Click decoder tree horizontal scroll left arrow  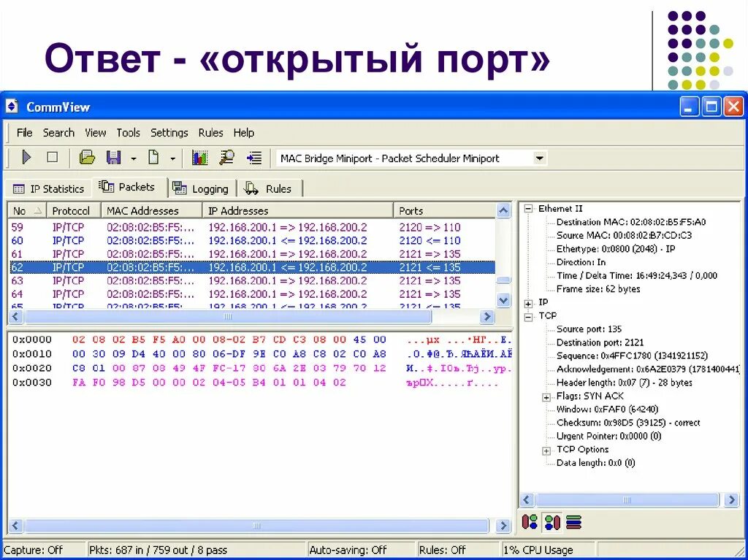[527, 500]
